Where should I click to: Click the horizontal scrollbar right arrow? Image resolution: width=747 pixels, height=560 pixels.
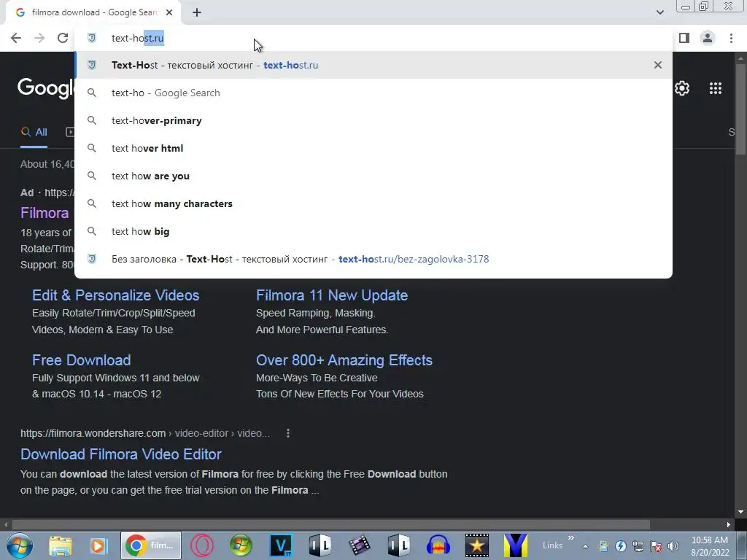[729, 524]
